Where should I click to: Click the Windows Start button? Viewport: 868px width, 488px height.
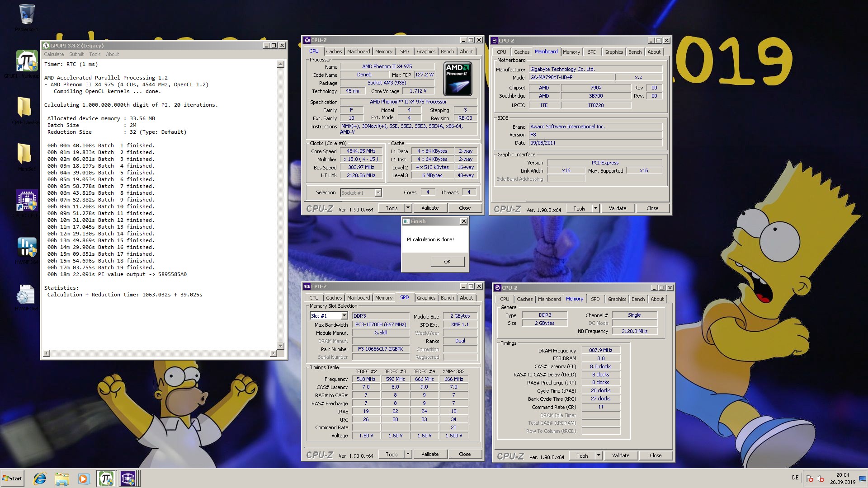coord(12,479)
